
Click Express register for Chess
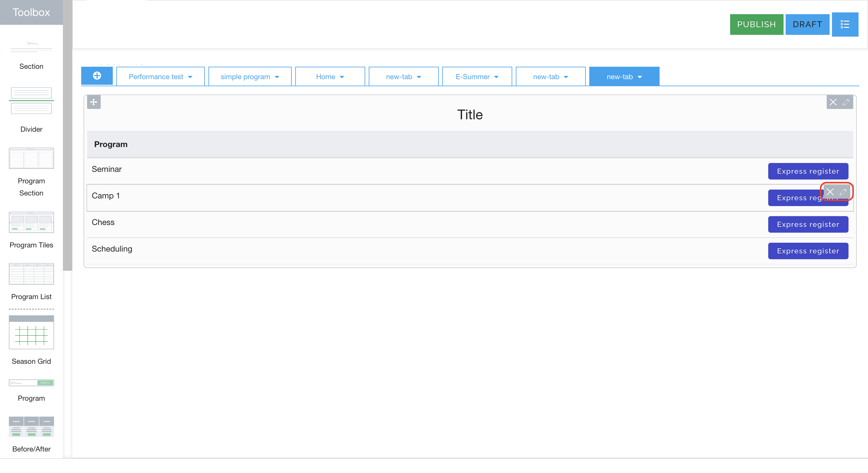(808, 224)
